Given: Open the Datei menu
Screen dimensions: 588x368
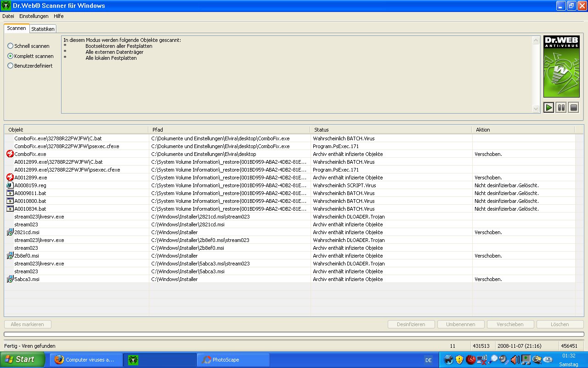Looking at the screenshot, I should [x=8, y=16].
